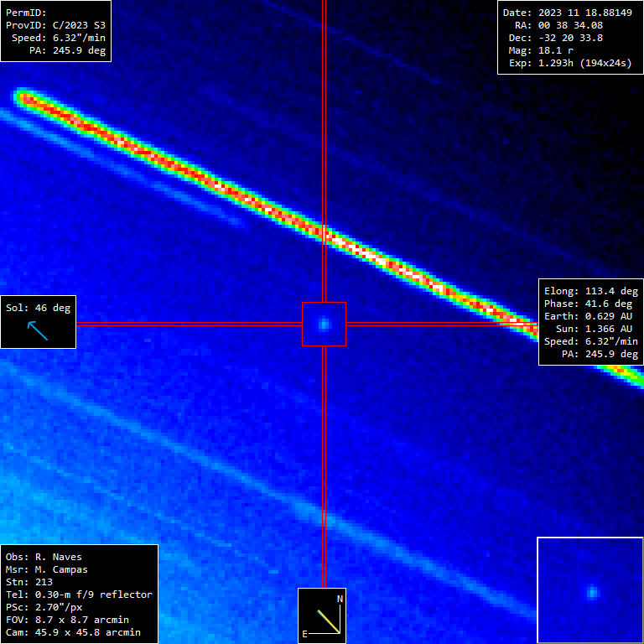
Task: Click the comet inside the central red box
Action: pos(324,325)
